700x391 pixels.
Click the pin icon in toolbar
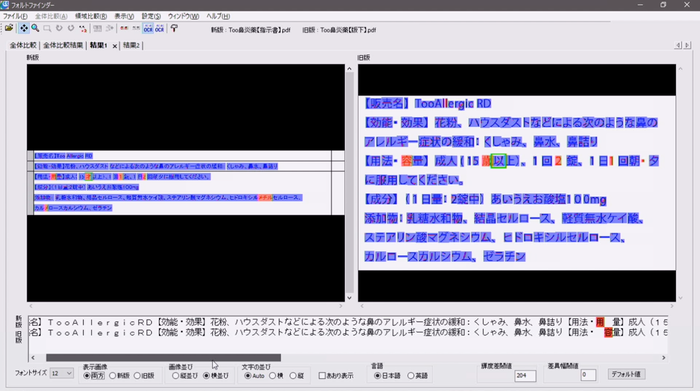click(x=174, y=29)
